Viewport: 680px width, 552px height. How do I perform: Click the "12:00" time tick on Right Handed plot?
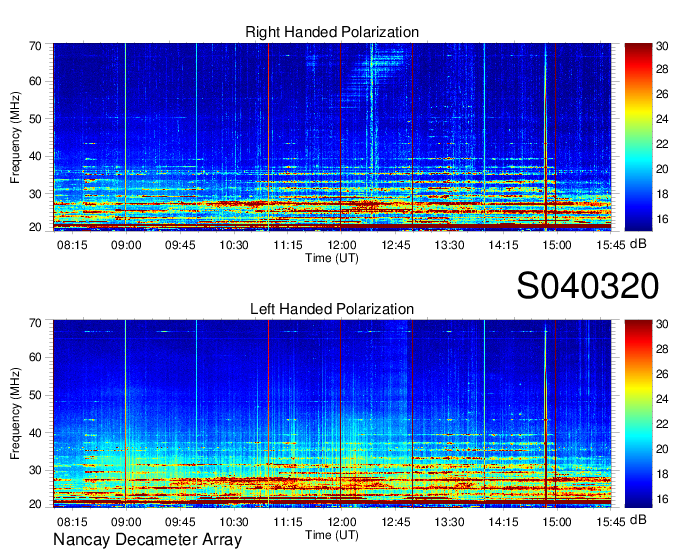coord(342,245)
